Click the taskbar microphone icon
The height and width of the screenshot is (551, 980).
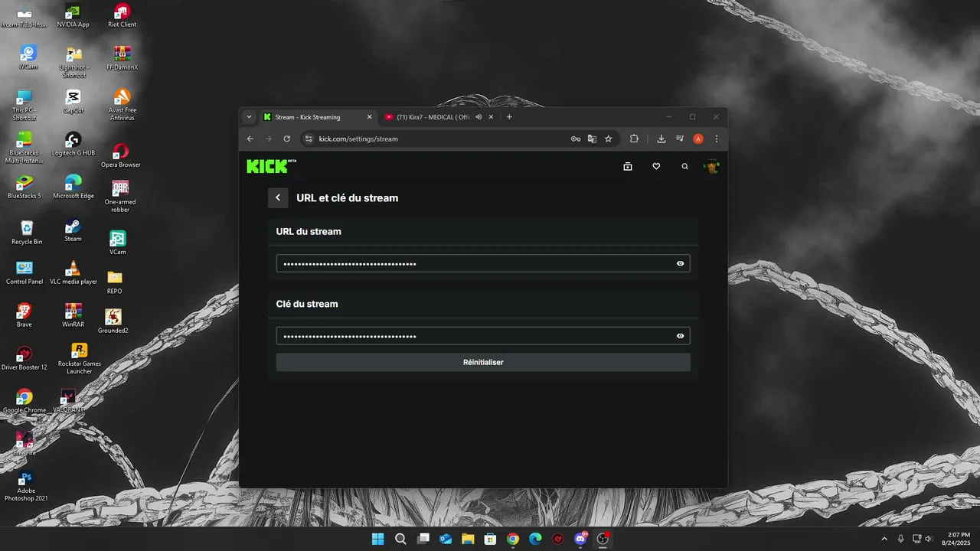click(x=901, y=539)
